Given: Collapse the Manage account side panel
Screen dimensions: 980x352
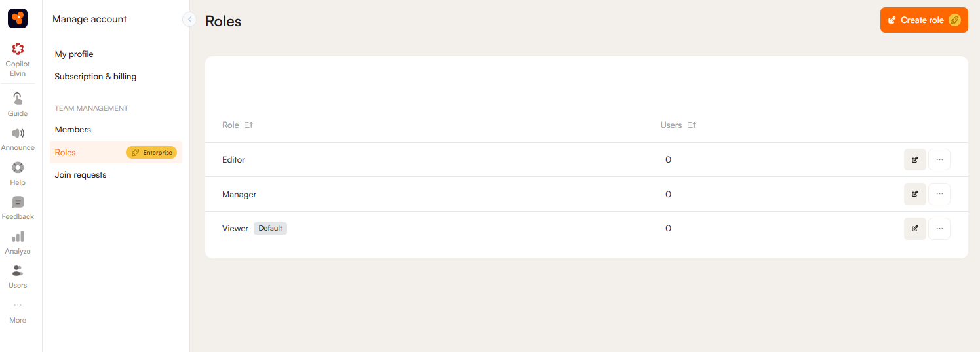Looking at the screenshot, I should [x=189, y=20].
